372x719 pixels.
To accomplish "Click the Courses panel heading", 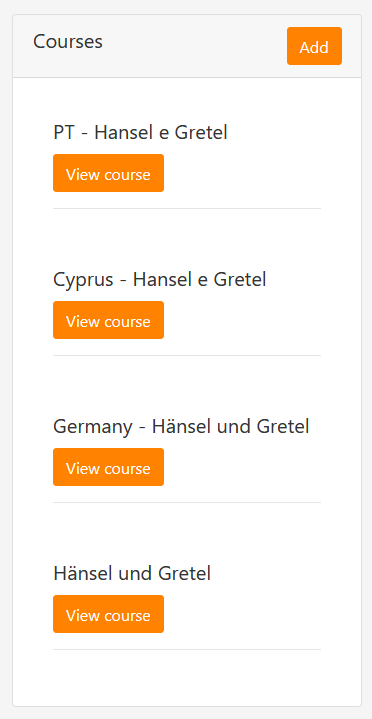I will click(68, 42).
